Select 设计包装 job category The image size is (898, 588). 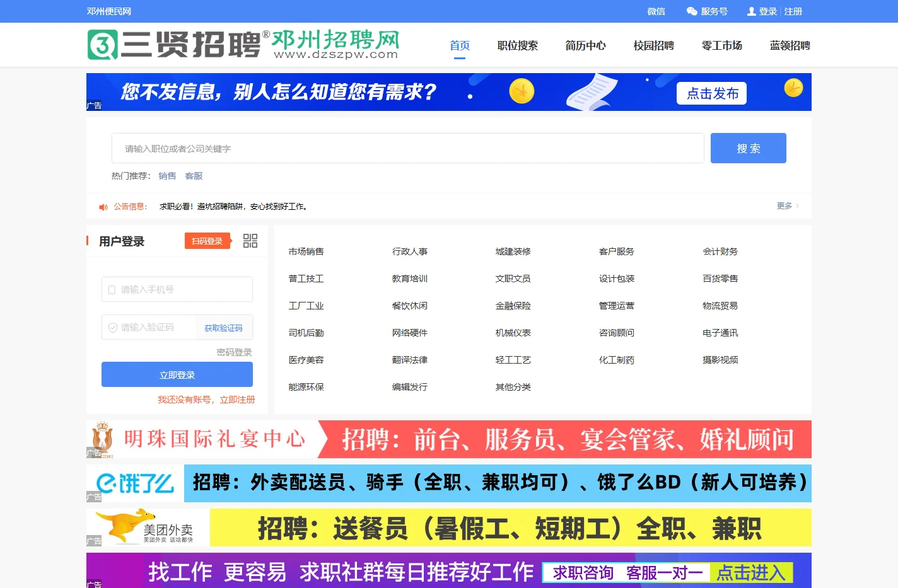(x=617, y=279)
